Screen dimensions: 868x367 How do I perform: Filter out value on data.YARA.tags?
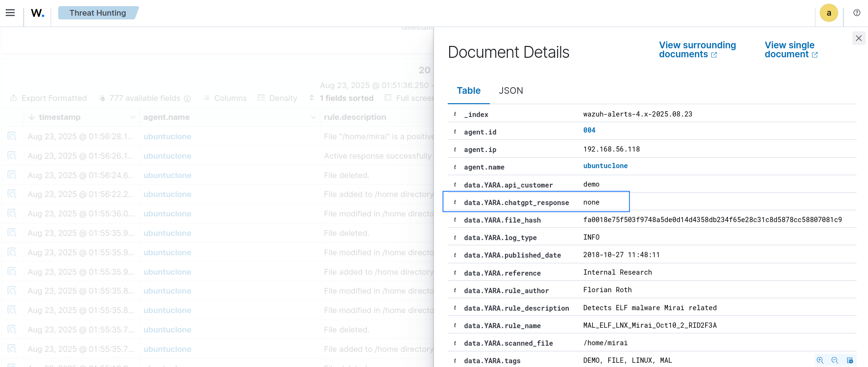(835, 360)
